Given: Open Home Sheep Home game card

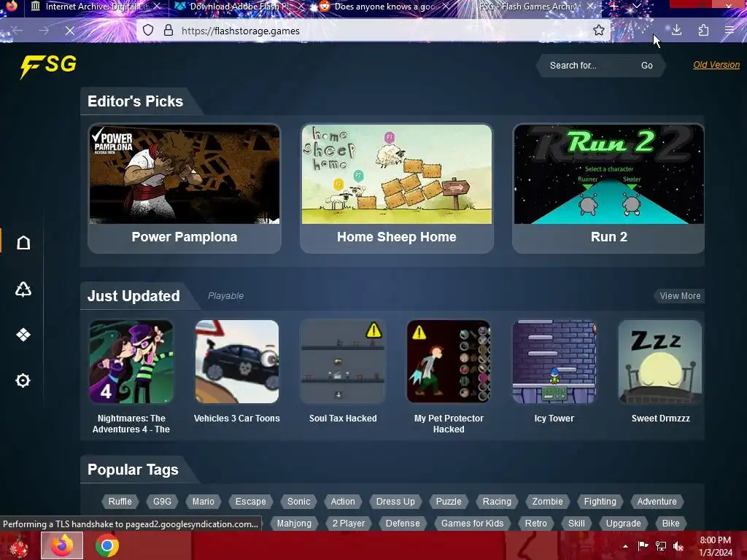Looking at the screenshot, I should click(396, 188).
